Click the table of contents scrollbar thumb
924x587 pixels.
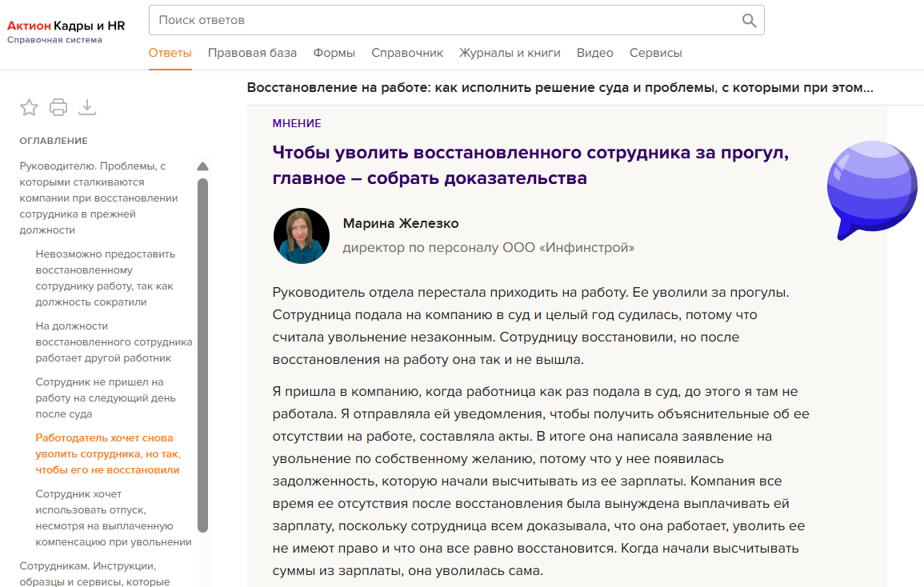tap(202, 355)
